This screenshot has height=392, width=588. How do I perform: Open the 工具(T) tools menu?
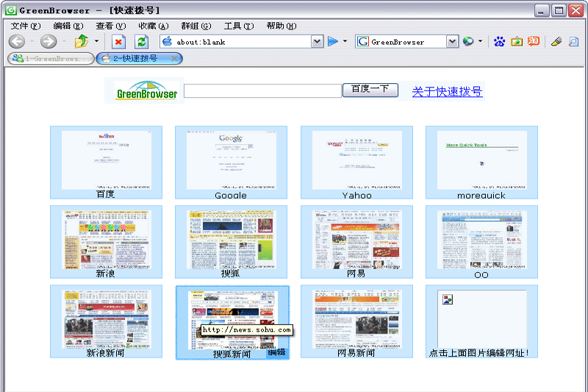tap(238, 26)
